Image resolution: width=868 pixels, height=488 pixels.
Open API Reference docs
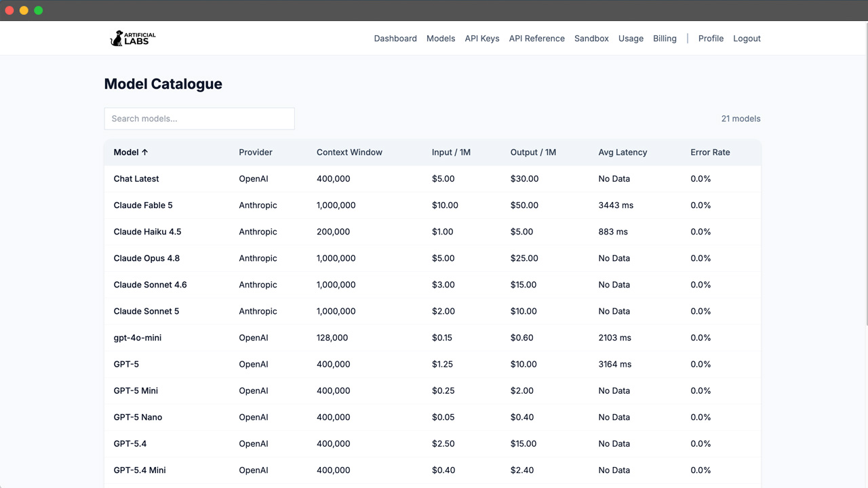pyautogui.click(x=537, y=39)
